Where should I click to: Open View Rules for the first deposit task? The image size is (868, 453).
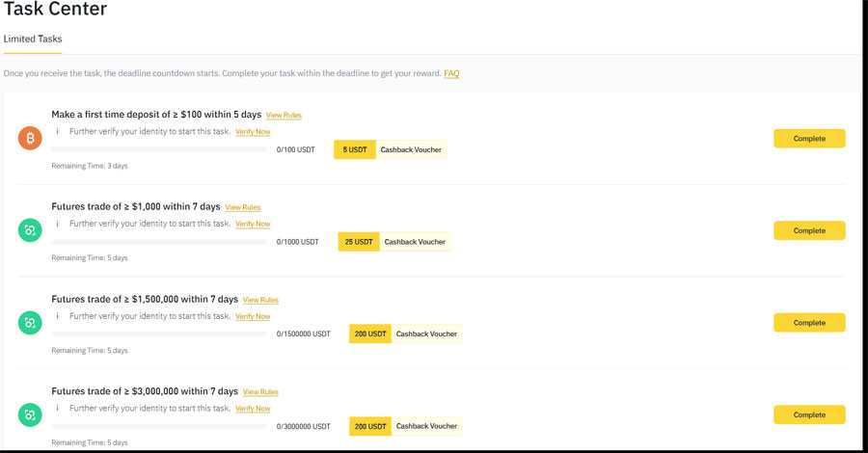(284, 115)
